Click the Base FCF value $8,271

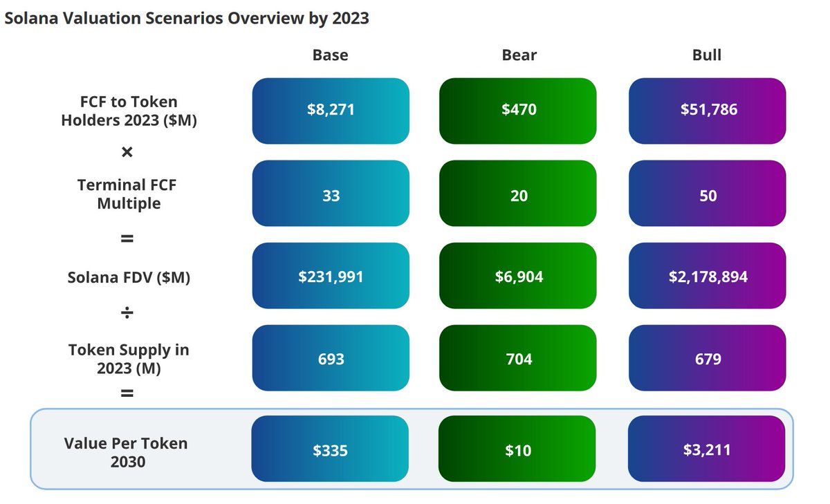(x=331, y=111)
